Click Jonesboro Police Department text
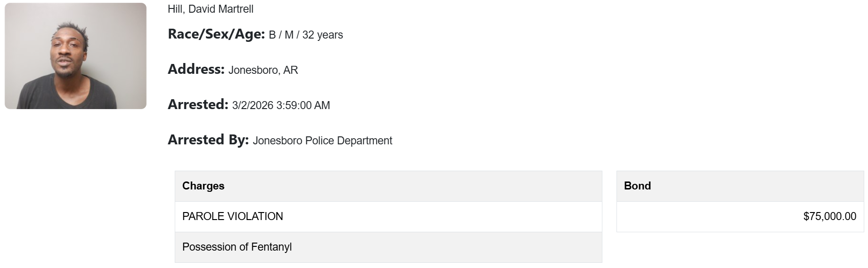The height and width of the screenshot is (268, 868). point(323,141)
